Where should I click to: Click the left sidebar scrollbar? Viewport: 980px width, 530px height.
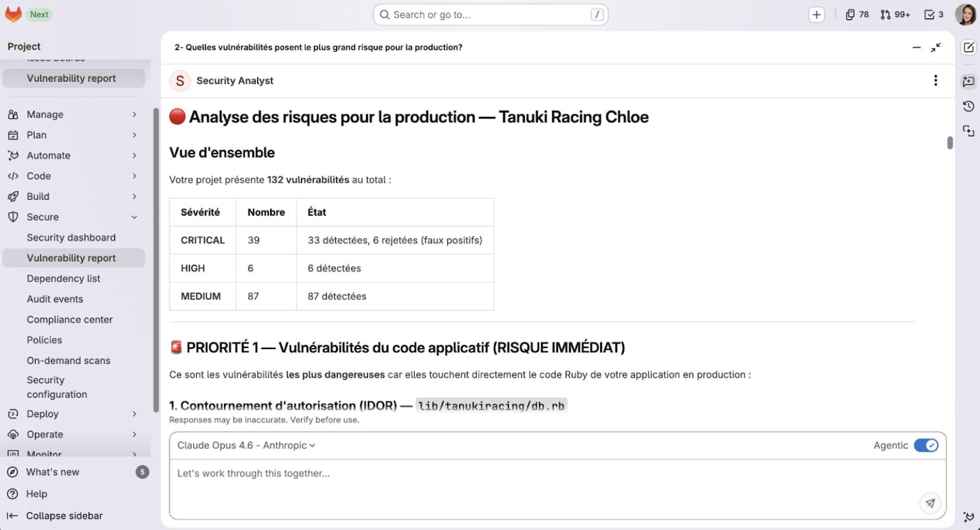156,260
